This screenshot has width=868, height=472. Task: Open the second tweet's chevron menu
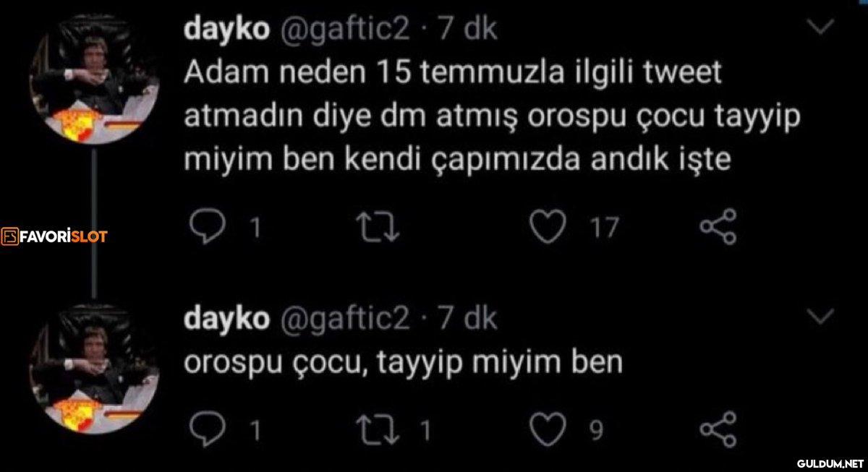point(820,315)
